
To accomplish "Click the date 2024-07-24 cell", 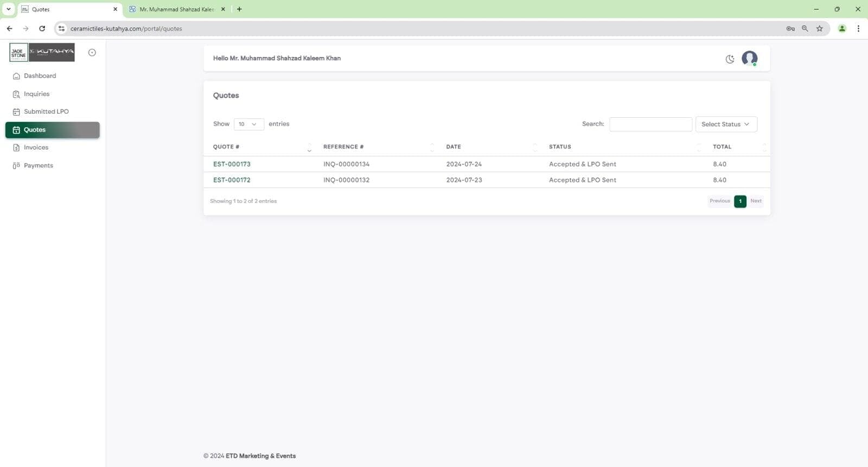I will click(464, 164).
